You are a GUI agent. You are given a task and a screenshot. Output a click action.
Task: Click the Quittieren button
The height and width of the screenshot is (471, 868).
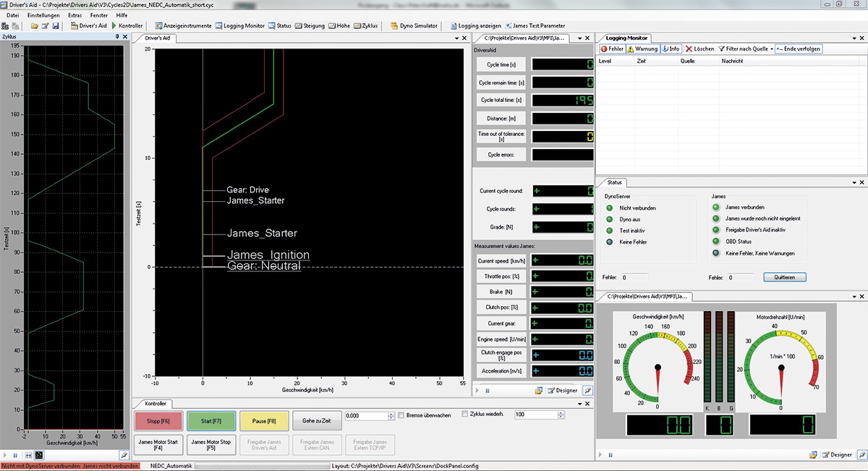point(784,277)
